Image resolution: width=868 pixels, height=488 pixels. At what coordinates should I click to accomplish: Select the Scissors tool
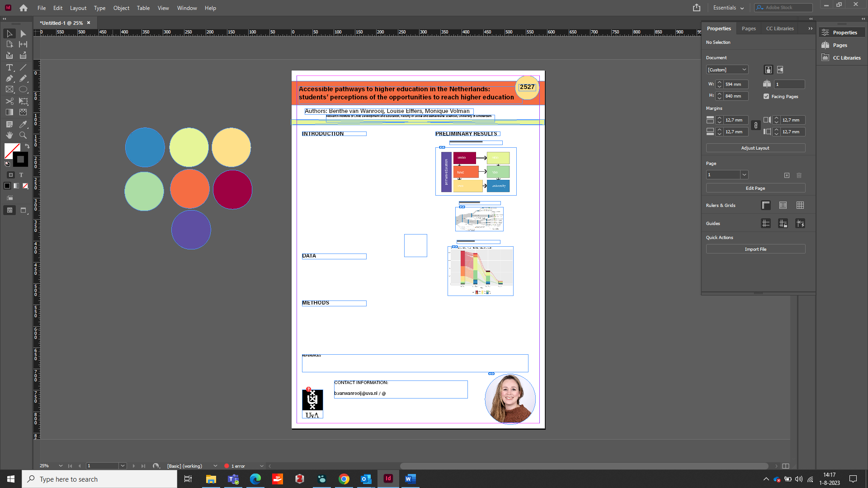tap(9, 101)
